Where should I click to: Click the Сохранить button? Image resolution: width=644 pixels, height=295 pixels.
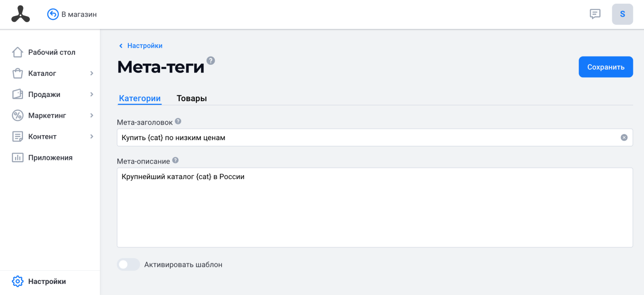[606, 67]
